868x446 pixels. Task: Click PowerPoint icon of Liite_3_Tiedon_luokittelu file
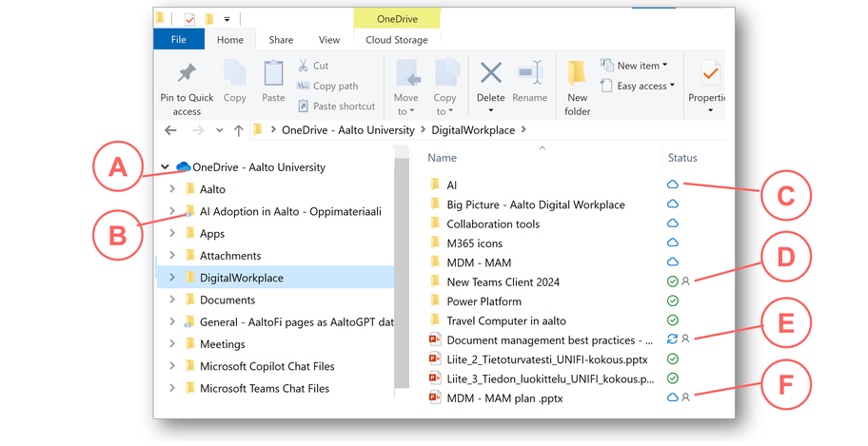[435, 378]
